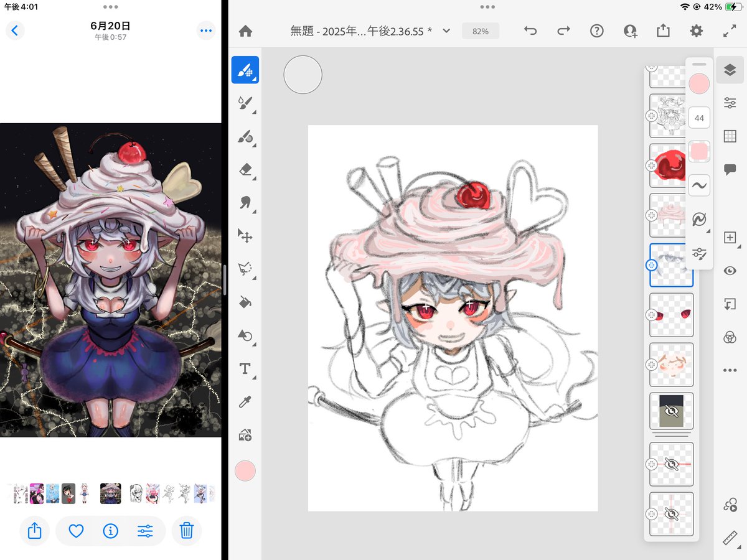
Task: Open the brush color circle in brush panel
Action: pyautogui.click(x=699, y=83)
